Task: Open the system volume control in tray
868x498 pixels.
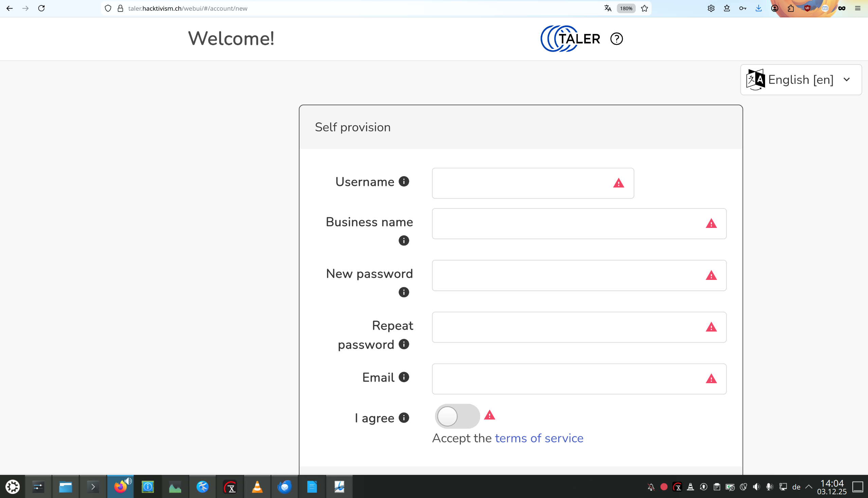Action: coord(756,486)
